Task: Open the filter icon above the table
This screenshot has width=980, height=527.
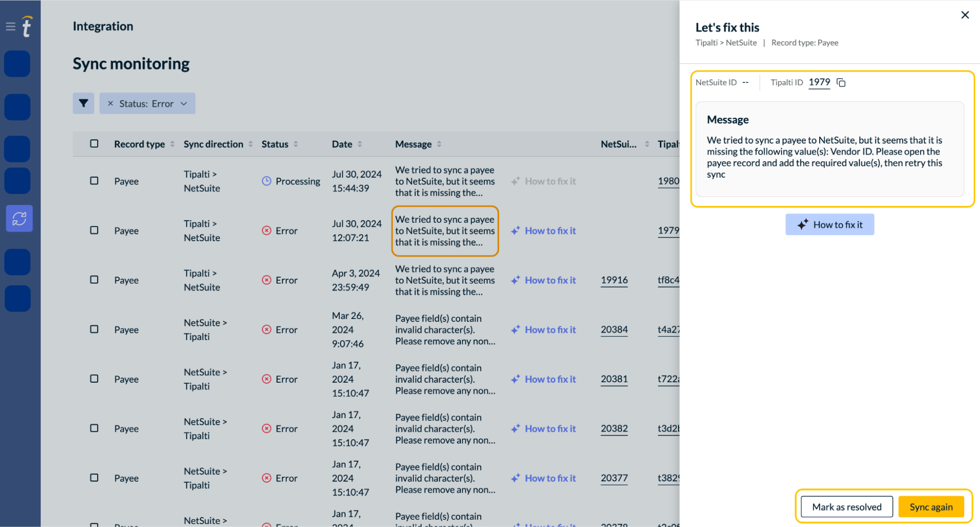Action: click(x=83, y=103)
